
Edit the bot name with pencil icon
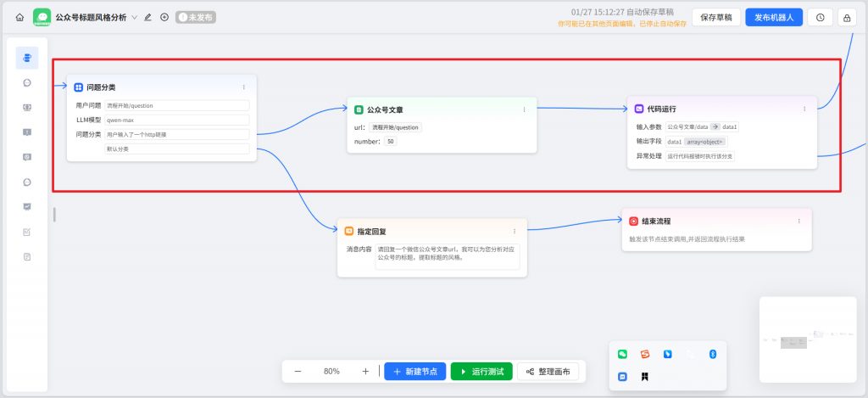click(147, 17)
